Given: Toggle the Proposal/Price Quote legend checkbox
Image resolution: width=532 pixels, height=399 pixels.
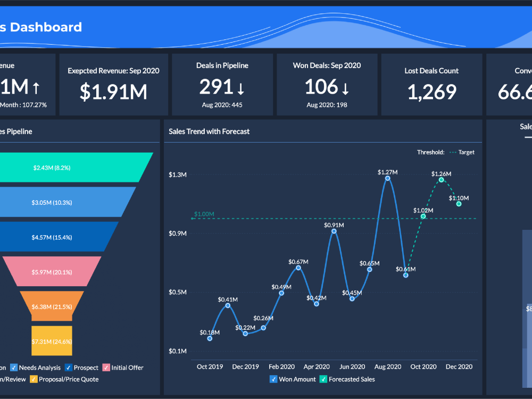Looking at the screenshot, I should tap(34, 379).
